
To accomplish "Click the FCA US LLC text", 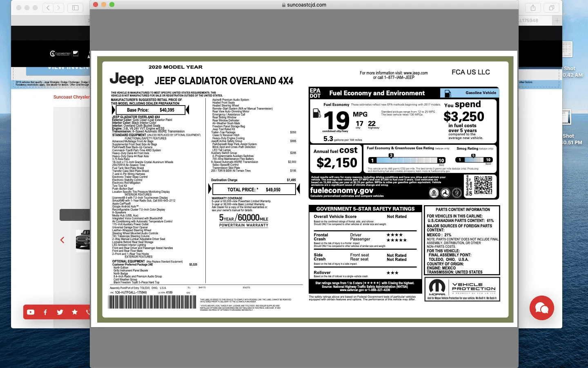I will [x=471, y=72].
